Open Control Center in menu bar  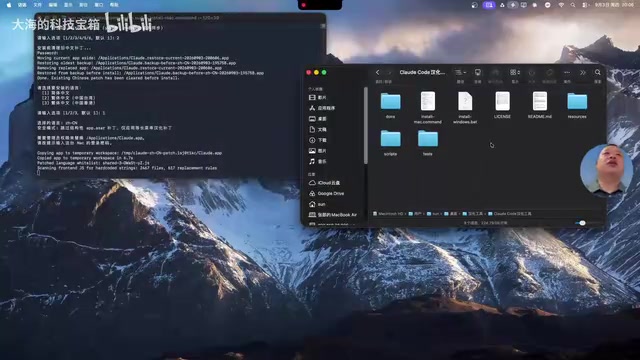tap(585, 5)
